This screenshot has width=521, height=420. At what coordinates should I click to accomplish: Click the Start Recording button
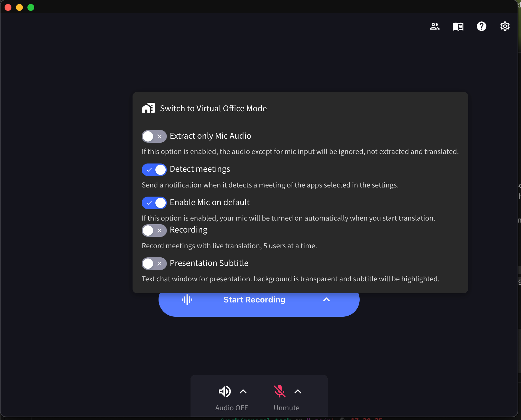254,300
